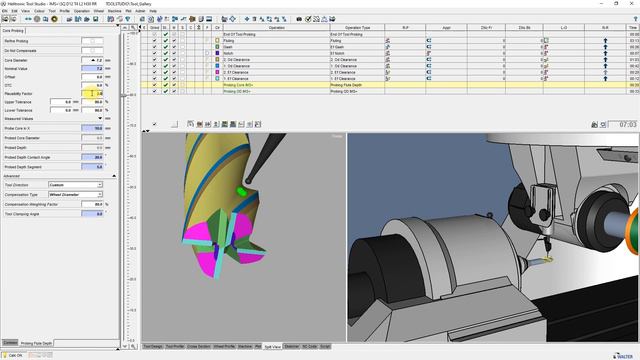Click the Offset value field
The height and width of the screenshot is (360, 640).
(92, 77)
